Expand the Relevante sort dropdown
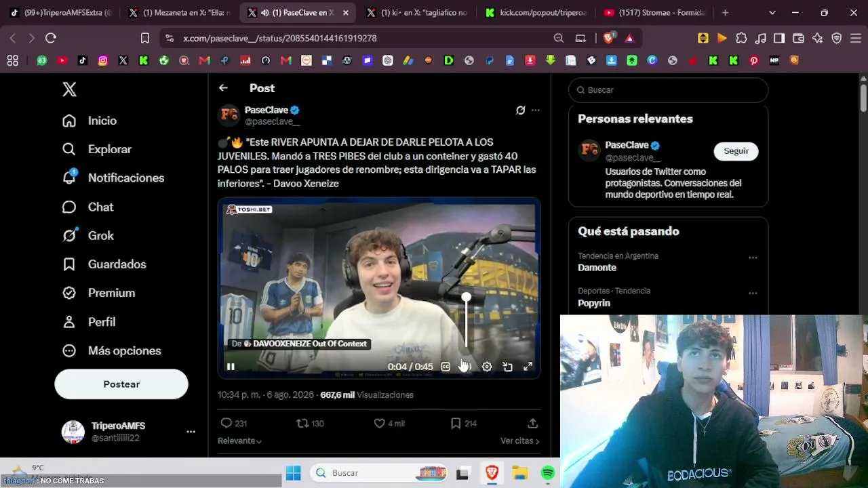Image resolution: width=868 pixels, height=488 pixels. pyautogui.click(x=239, y=441)
